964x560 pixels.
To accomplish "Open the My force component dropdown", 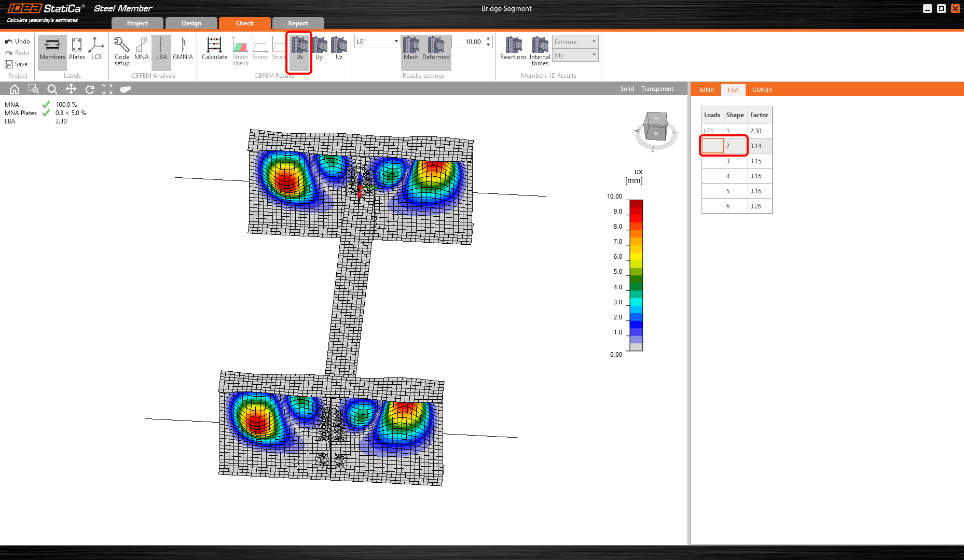I will [x=575, y=55].
